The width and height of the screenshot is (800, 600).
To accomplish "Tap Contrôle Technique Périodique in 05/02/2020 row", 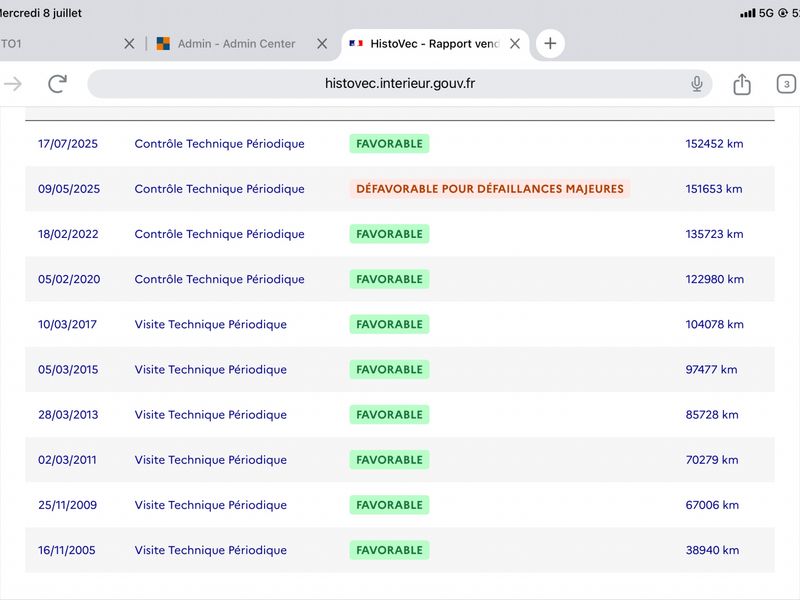I will point(219,279).
